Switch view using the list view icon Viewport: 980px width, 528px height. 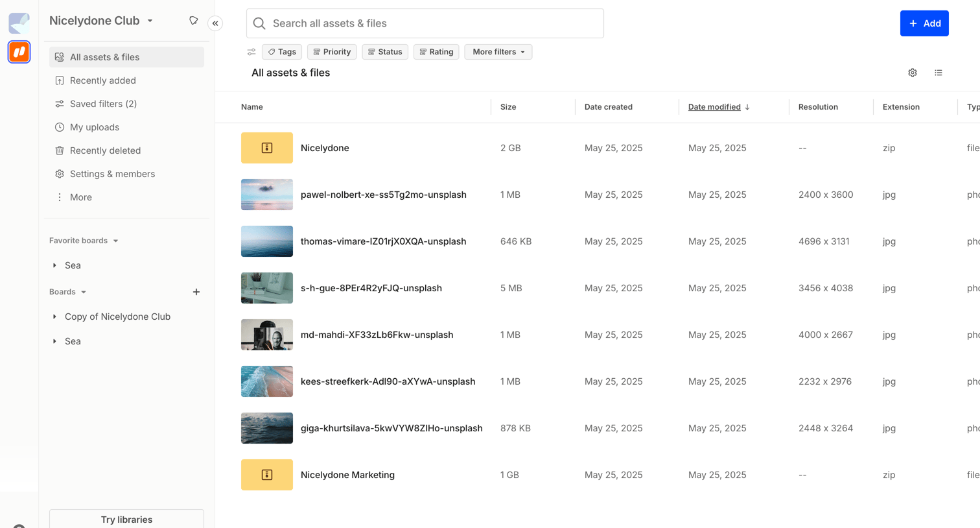click(939, 73)
